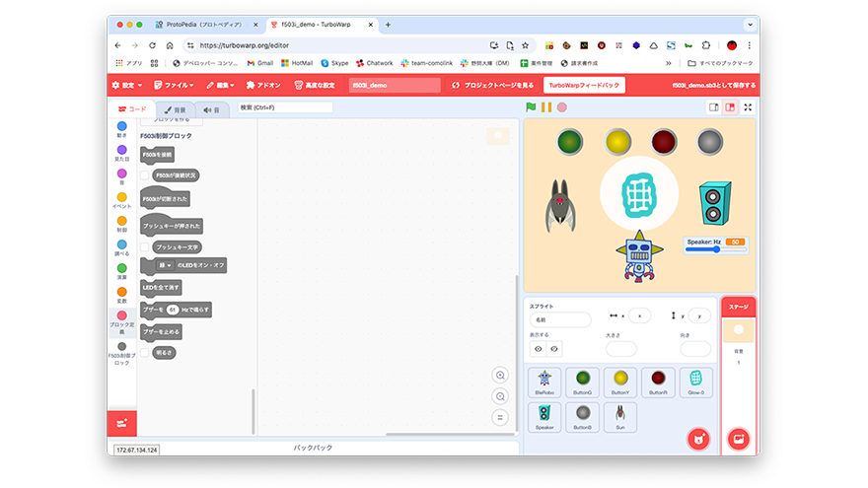Open the ファイル dropdown menu
Screen dimensions: 868x488
(174, 85)
